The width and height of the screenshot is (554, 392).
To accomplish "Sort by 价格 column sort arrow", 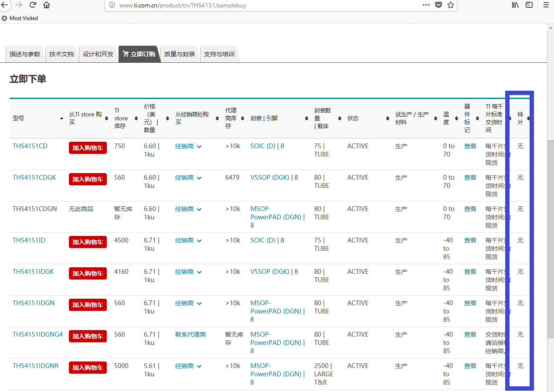I will 168,119.
